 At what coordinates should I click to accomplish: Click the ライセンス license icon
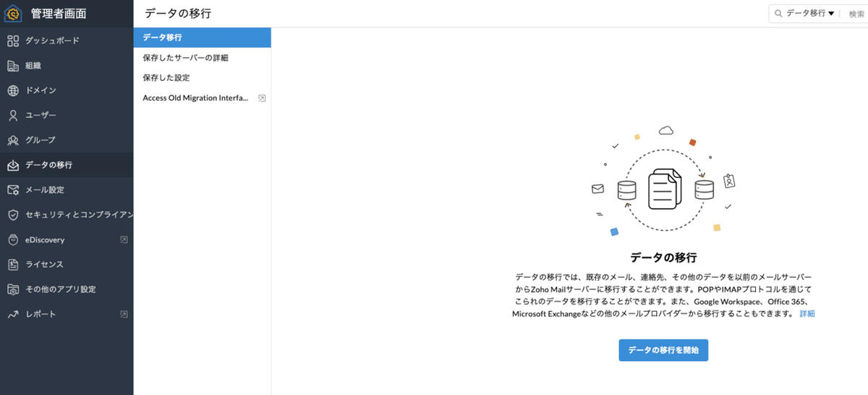click(13, 264)
